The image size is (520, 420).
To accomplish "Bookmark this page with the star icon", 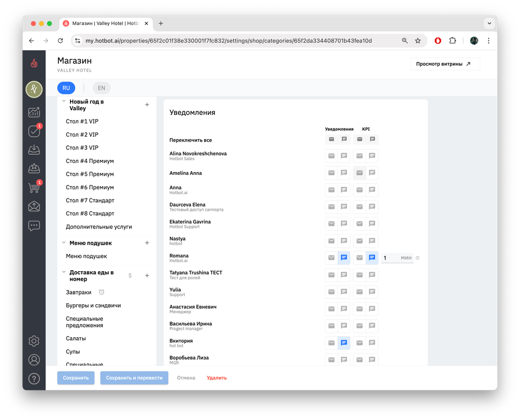I will [x=418, y=41].
